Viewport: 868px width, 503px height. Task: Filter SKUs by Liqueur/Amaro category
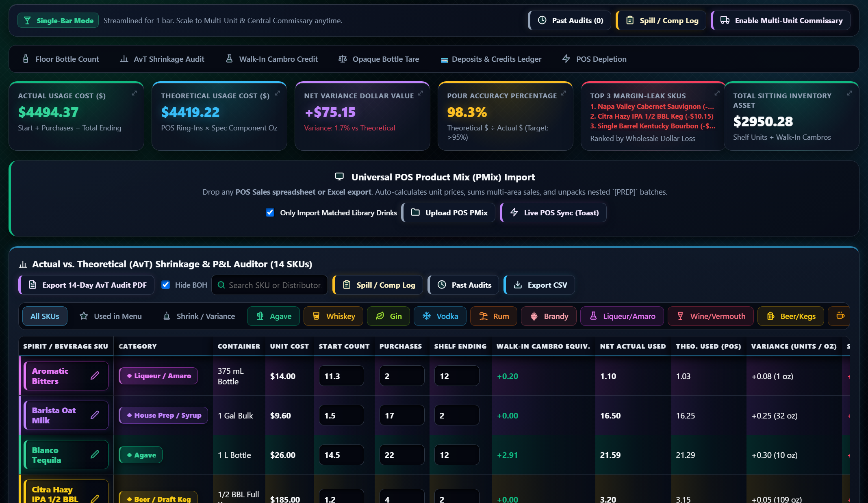tap(622, 316)
